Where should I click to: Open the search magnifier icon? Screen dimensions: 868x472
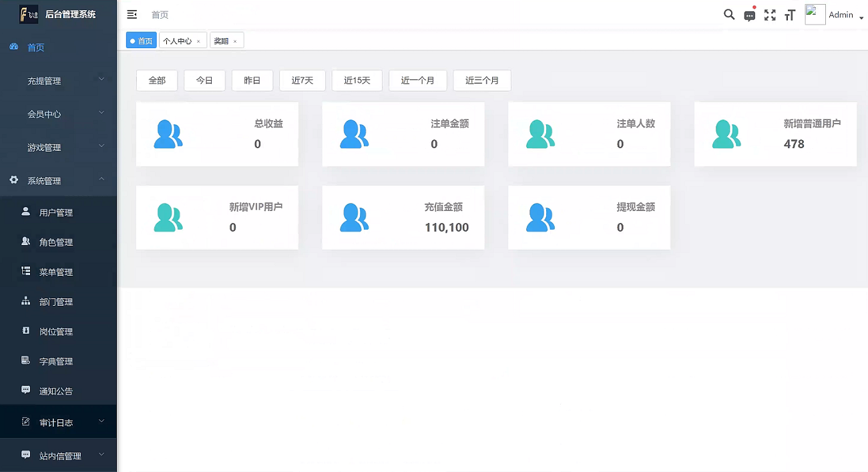pos(729,15)
